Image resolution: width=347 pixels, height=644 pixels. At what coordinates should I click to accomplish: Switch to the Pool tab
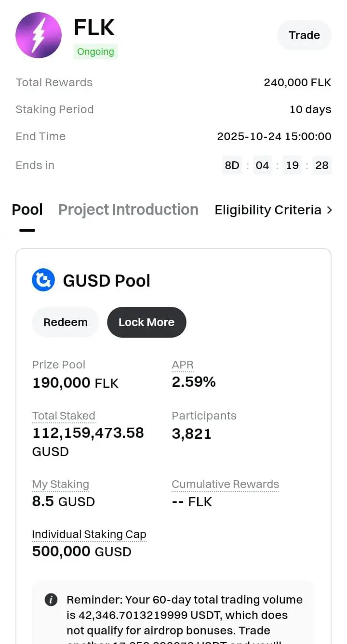27,210
